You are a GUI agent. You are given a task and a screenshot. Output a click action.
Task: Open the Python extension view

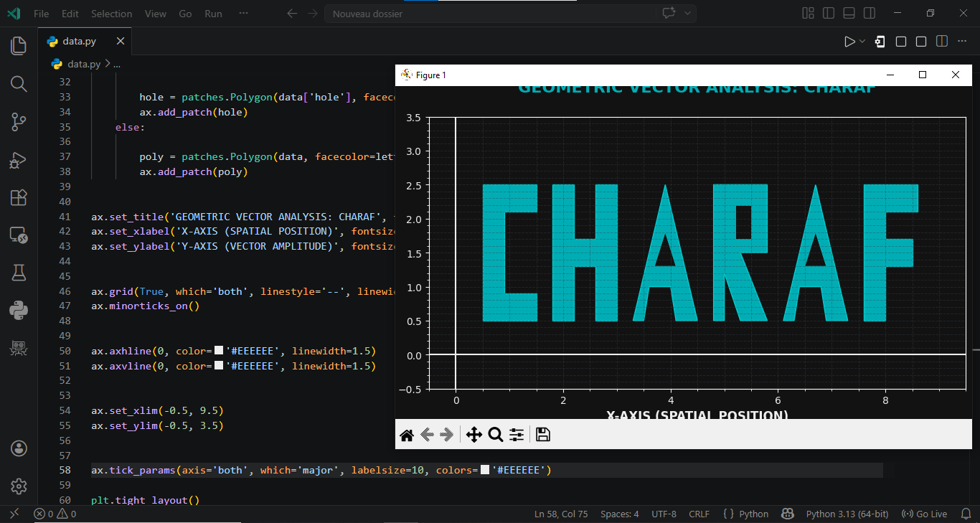click(x=19, y=310)
